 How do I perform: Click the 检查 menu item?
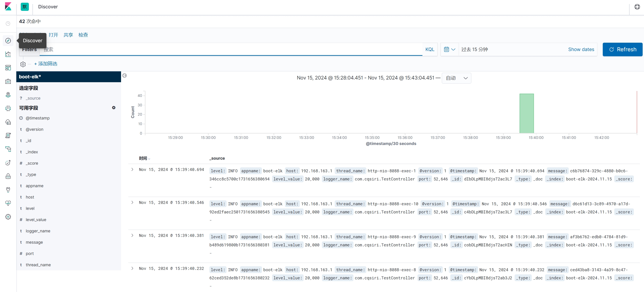click(83, 35)
